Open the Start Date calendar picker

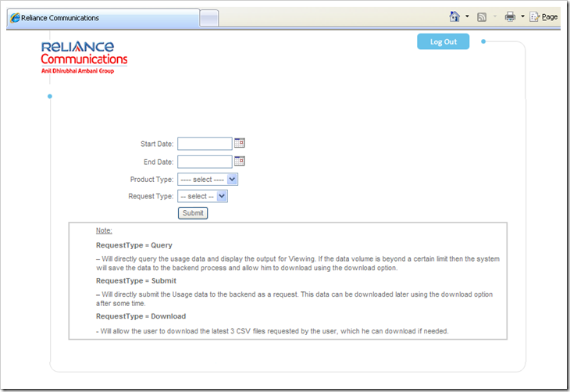tap(239, 143)
